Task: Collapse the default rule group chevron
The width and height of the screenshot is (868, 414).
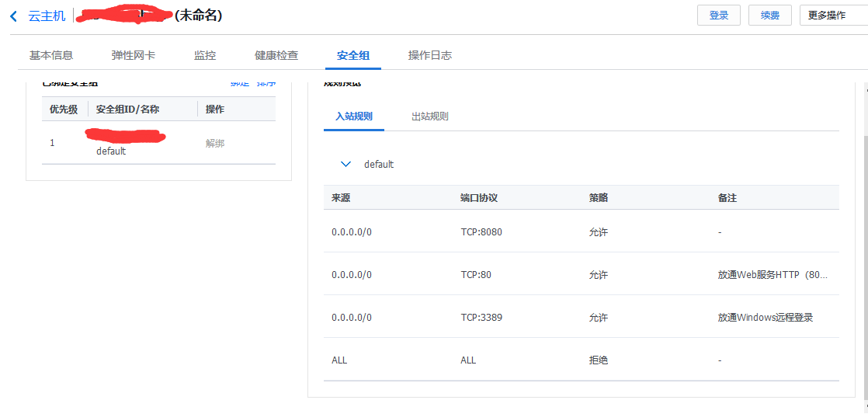Action: (346, 165)
